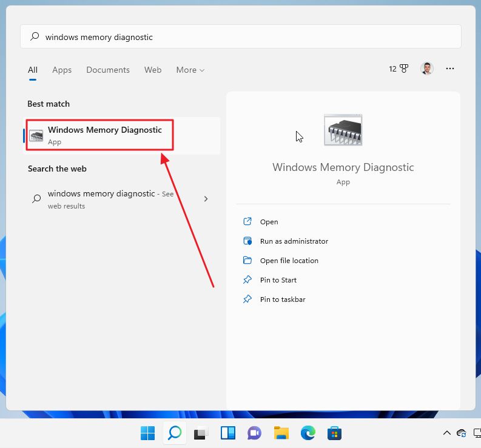
Task: Click the large memory chip app icon in the preview pane
Action: point(343,130)
